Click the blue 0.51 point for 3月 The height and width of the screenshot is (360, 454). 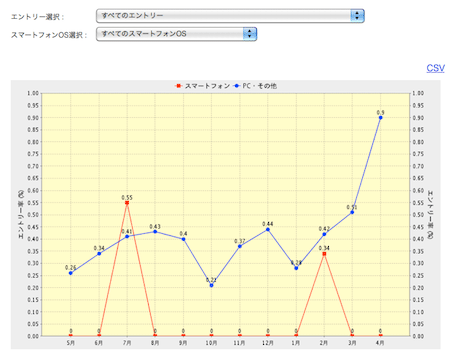coord(352,212)
